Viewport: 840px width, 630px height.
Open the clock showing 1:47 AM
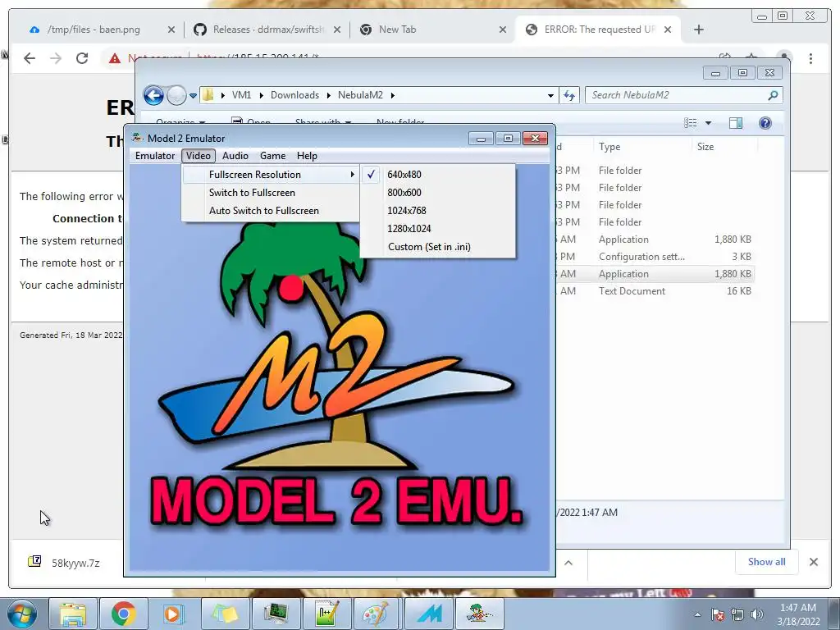tap(798, 614)
